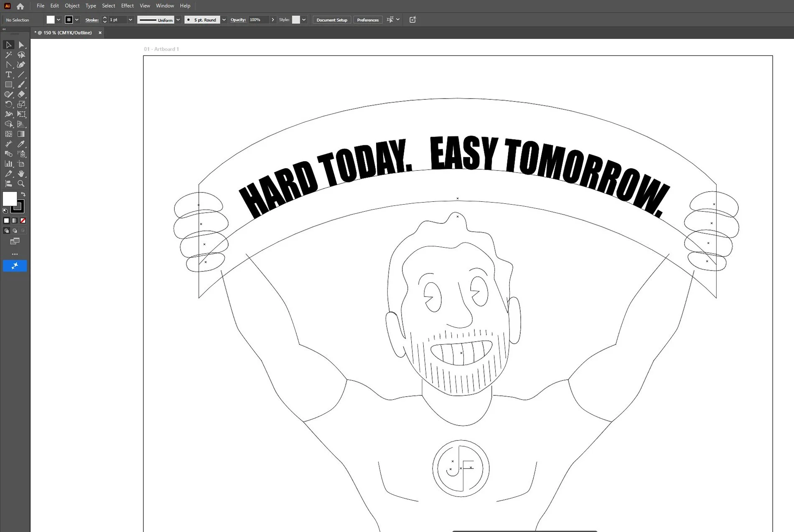794x532 pixels.
Task: Select the Hand tool
Action: pos(22,174)
